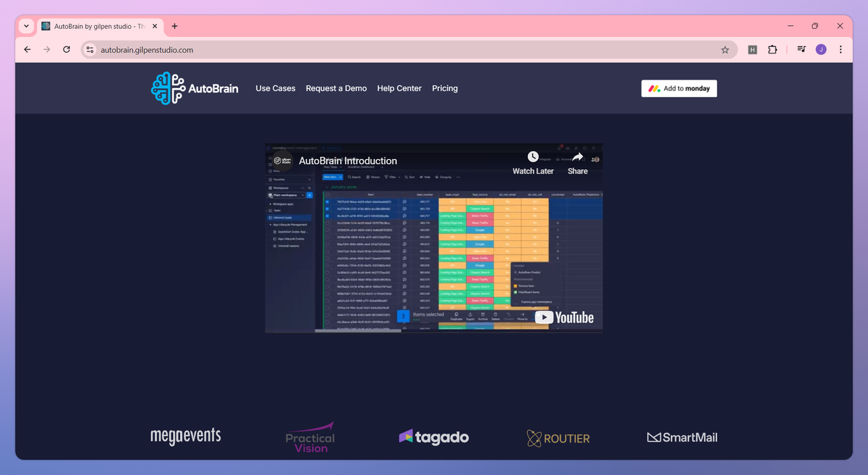Open a new browser tab

[174, 26]
